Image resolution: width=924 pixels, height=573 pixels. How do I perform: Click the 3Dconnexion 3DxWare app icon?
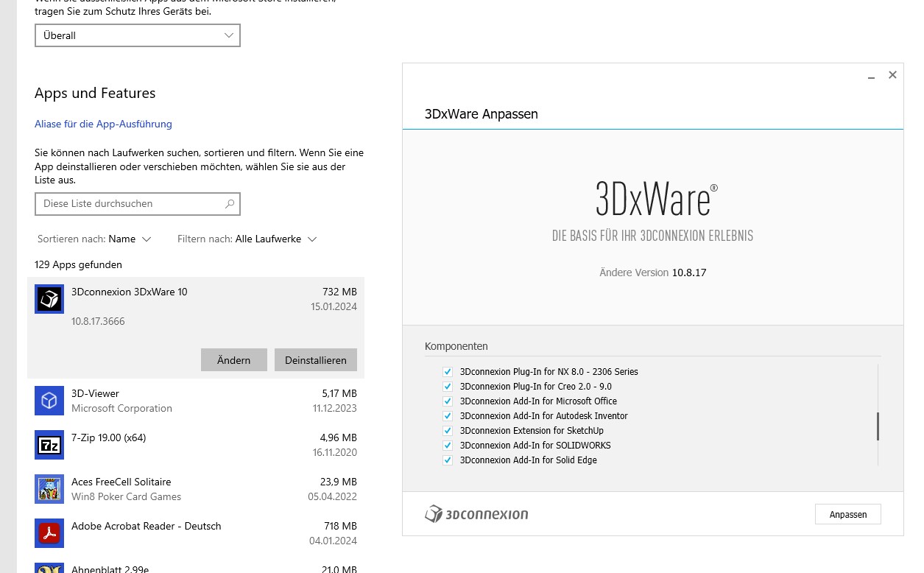(x=49, y=299)
